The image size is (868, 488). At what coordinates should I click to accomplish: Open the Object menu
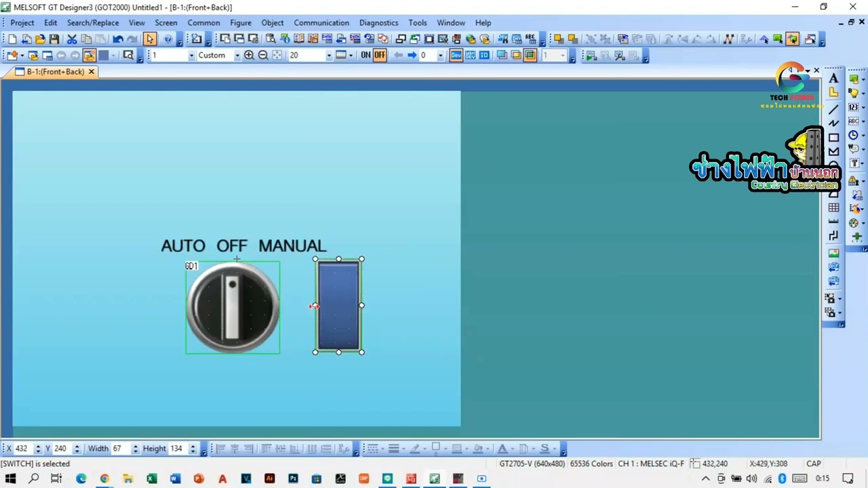(273, 22)
